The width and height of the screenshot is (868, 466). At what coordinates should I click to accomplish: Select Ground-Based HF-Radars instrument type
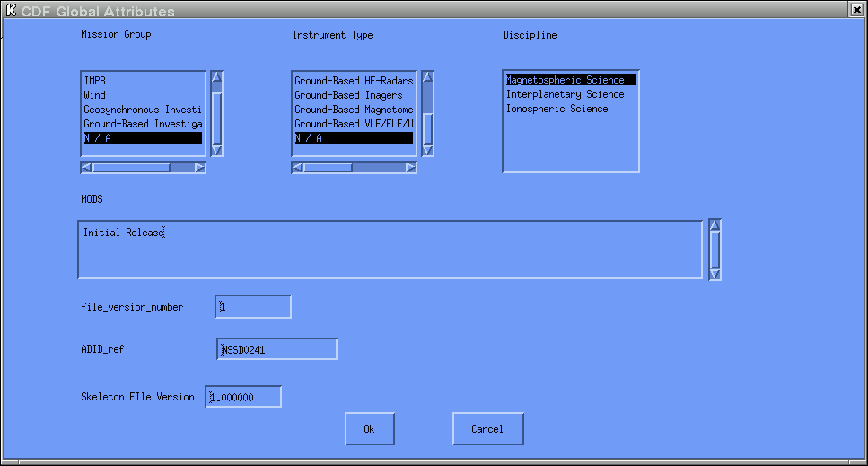point(354,81)
